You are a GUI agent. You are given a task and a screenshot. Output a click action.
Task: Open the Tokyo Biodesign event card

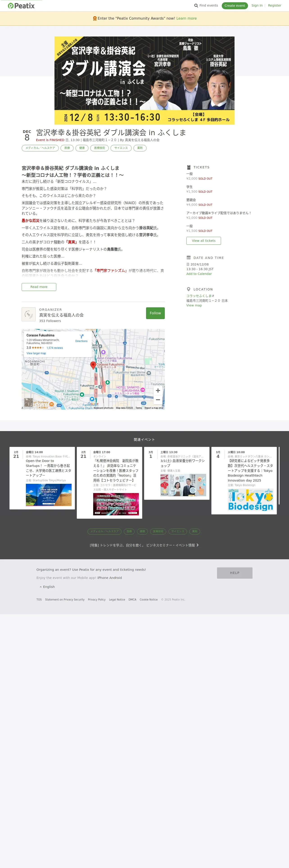(244, 480)
